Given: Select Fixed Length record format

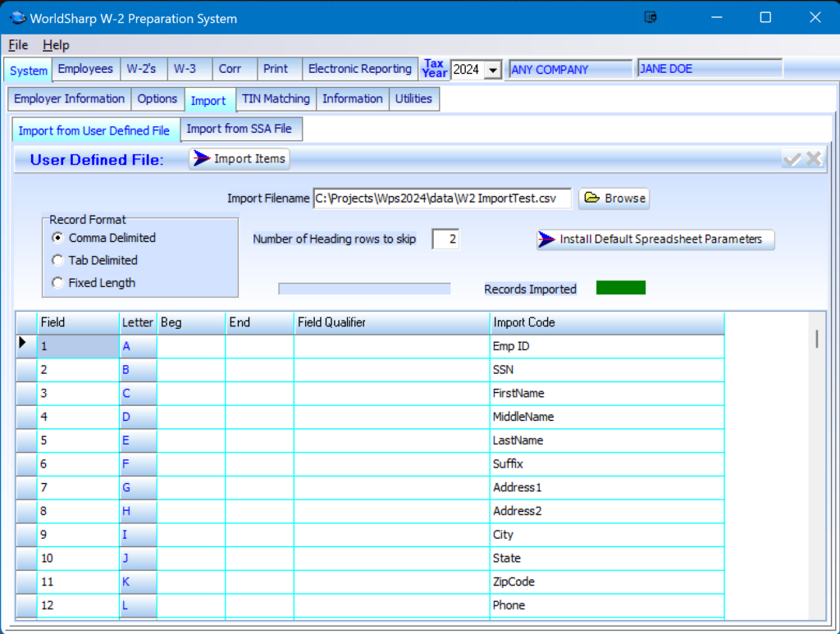Looking at the screenshot, I should 57,282.
